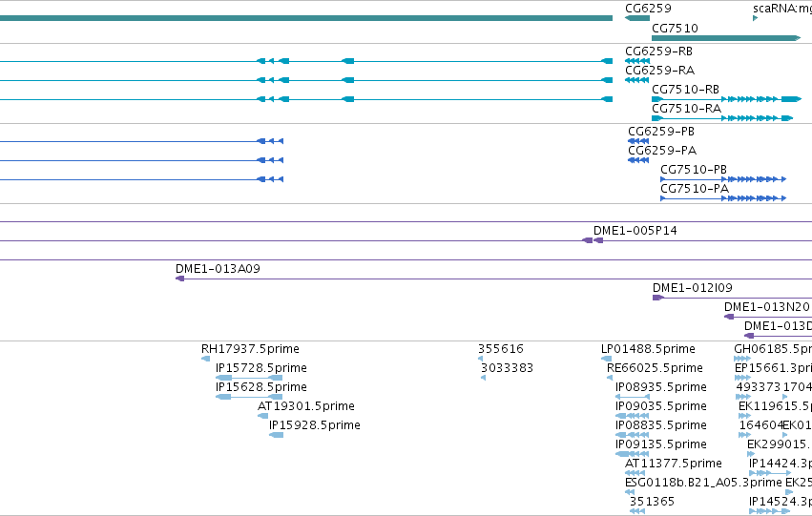The image size is (812, 516).
Task: Select the DME1-013A09 arrow glyph
Action: [x=179, y=279]
